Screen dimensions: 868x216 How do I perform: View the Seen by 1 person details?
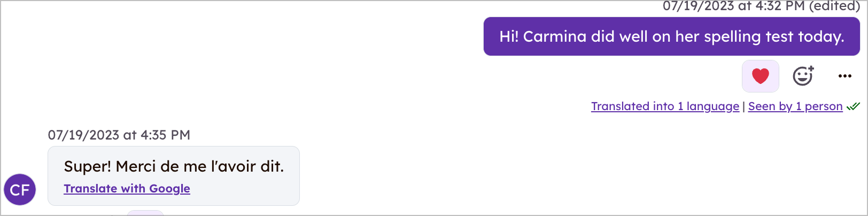pos(795,106)
